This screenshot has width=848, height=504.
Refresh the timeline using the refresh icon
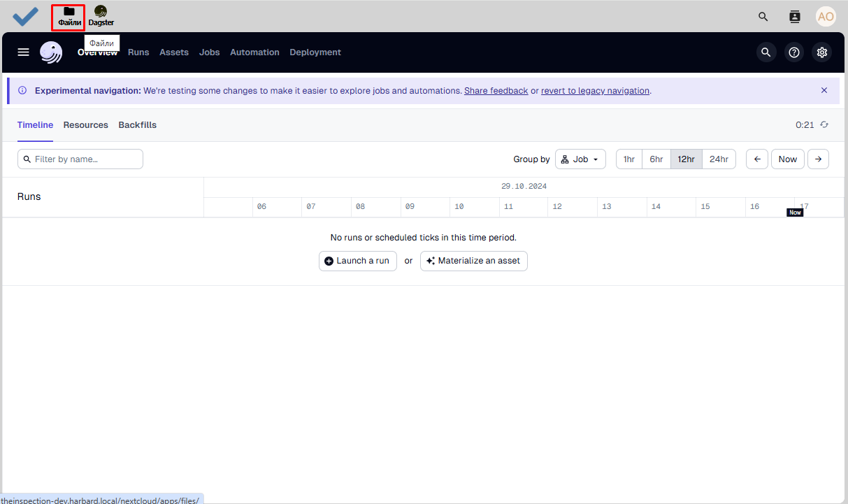click(824, 125)
